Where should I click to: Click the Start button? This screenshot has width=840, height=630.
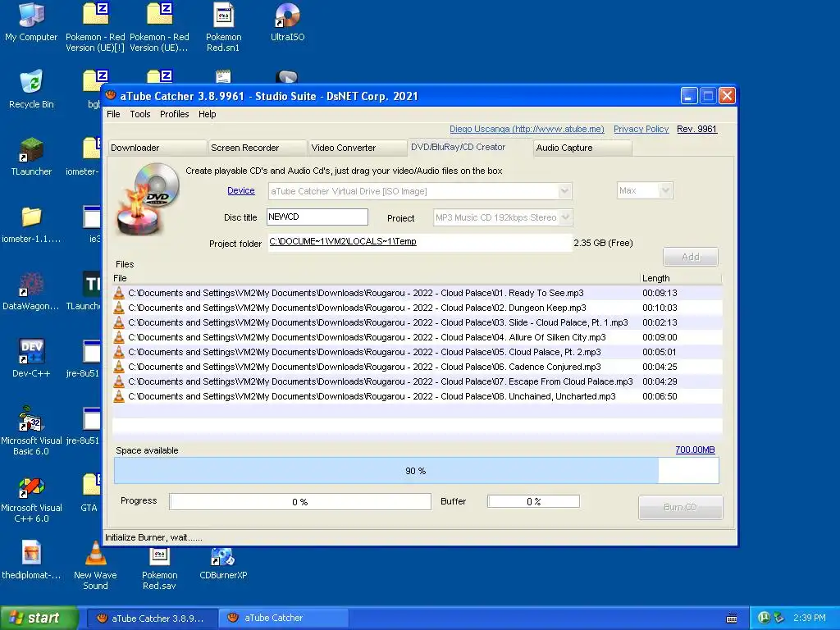39,618
